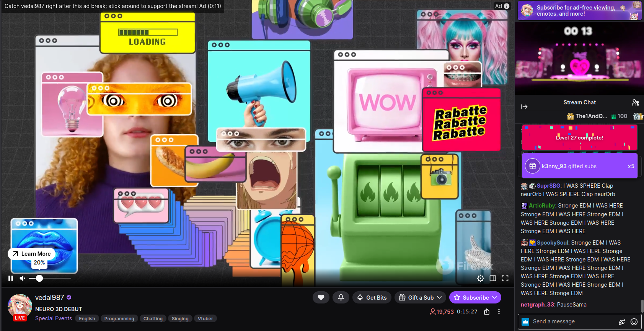Select the Singing tag
644x331 pixels.
pyautogui.click(x=180, y=319)
